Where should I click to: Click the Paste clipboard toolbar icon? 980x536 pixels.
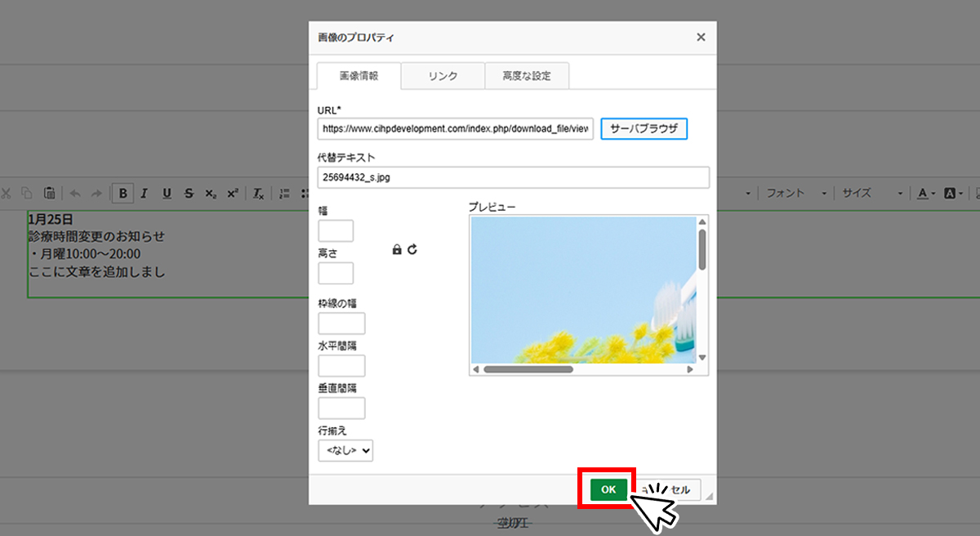[49, 194]
